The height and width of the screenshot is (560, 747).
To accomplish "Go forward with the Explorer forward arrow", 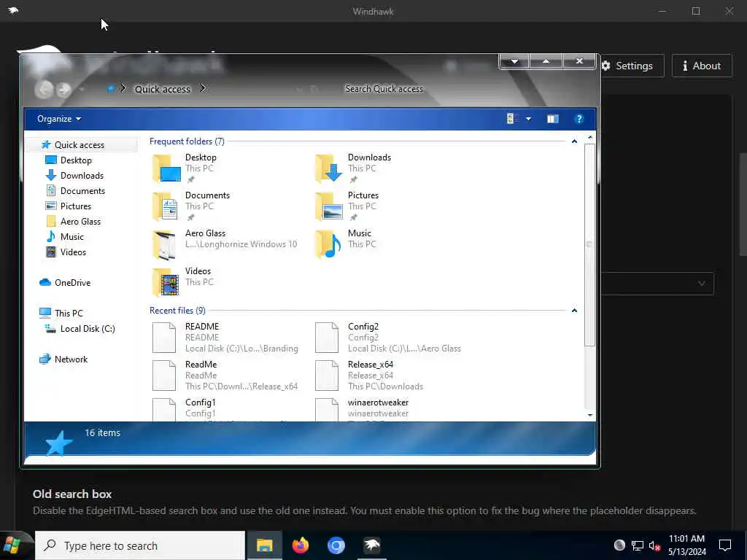I will coord(63,90).
